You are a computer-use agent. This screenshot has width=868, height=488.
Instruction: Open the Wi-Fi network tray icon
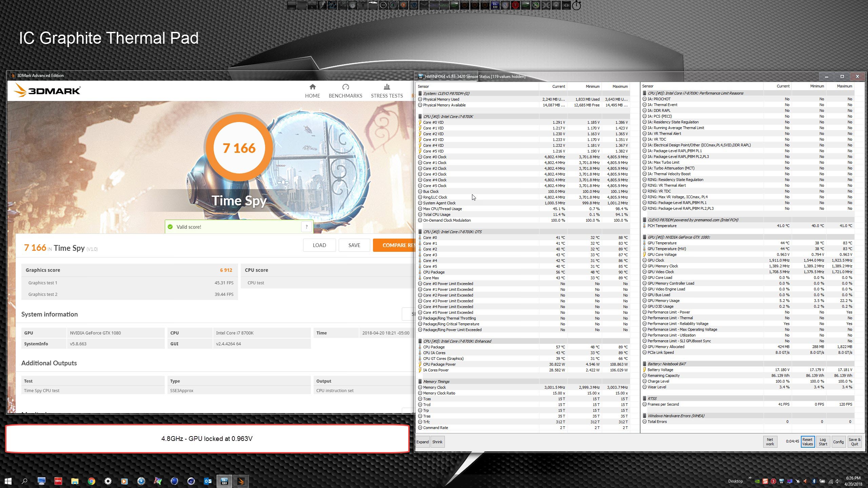[x=830, y=481]
